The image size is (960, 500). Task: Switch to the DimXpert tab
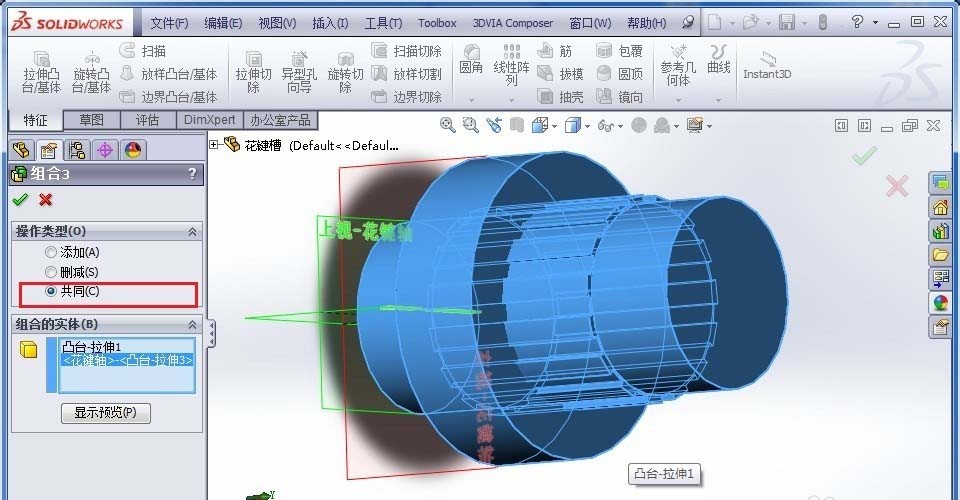(x=209, y=120)
